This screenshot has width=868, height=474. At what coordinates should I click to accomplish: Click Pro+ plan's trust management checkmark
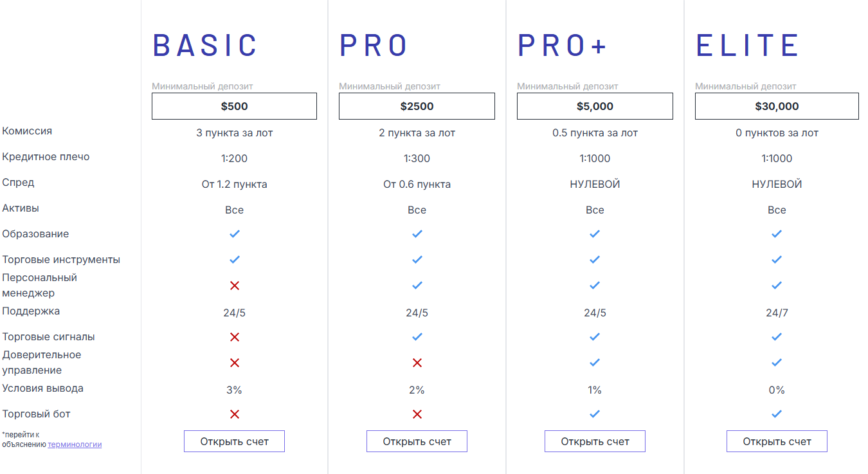595,363
